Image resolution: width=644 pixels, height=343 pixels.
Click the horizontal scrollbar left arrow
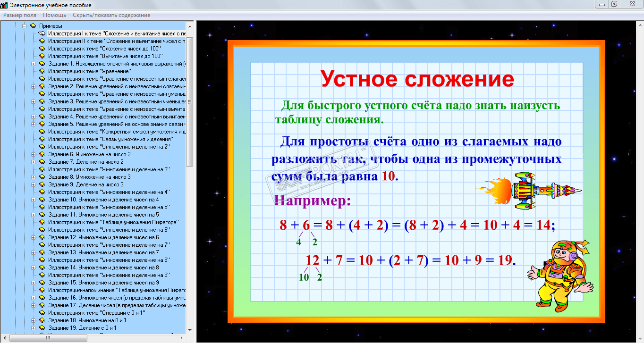click(x=4, y=338)
